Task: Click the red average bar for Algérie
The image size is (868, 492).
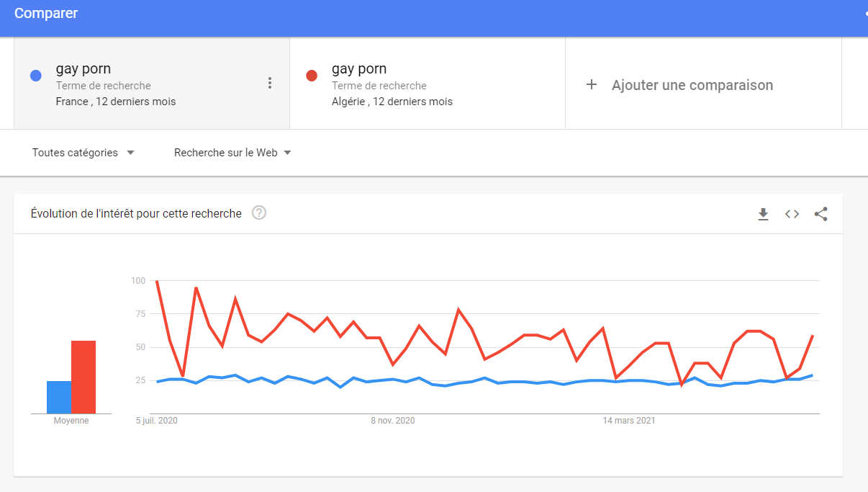Action: coord(83,377)
